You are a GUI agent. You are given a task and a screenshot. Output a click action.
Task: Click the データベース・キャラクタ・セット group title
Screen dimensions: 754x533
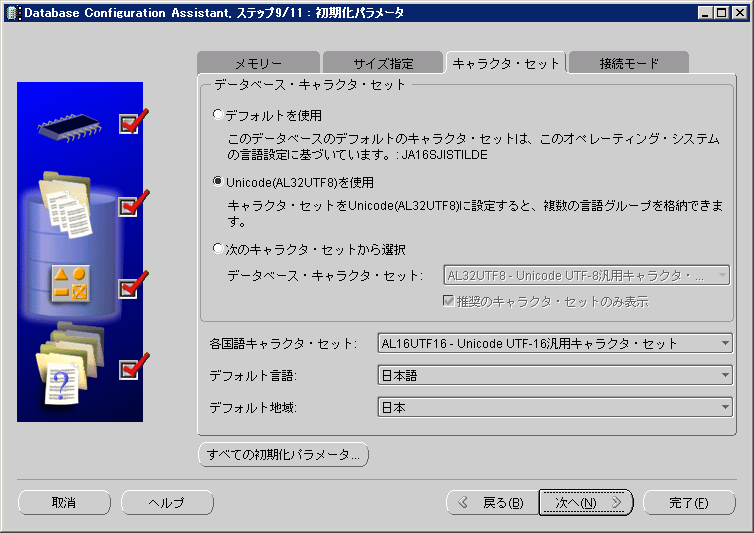[x=310, y=85]
